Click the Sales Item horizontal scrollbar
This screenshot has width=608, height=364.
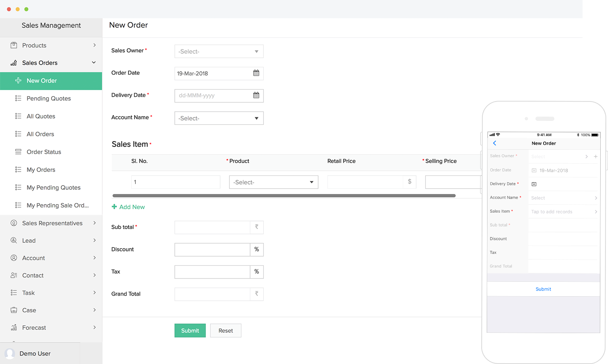284,196
